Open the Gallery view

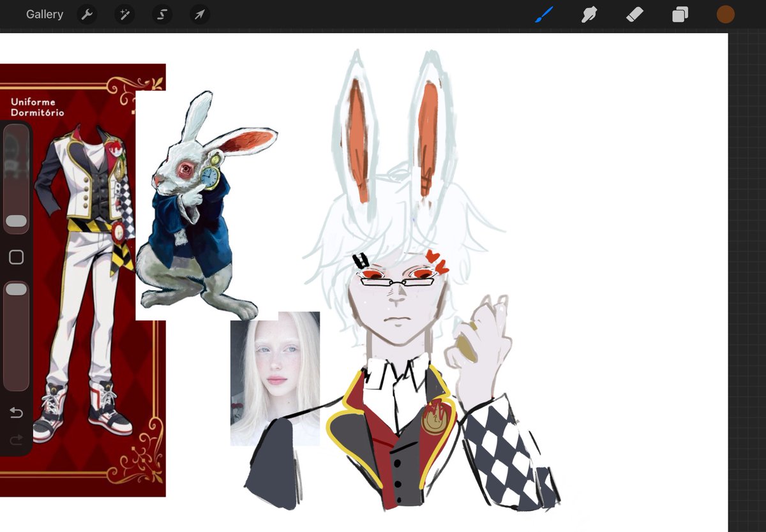(x=45, y=14)
